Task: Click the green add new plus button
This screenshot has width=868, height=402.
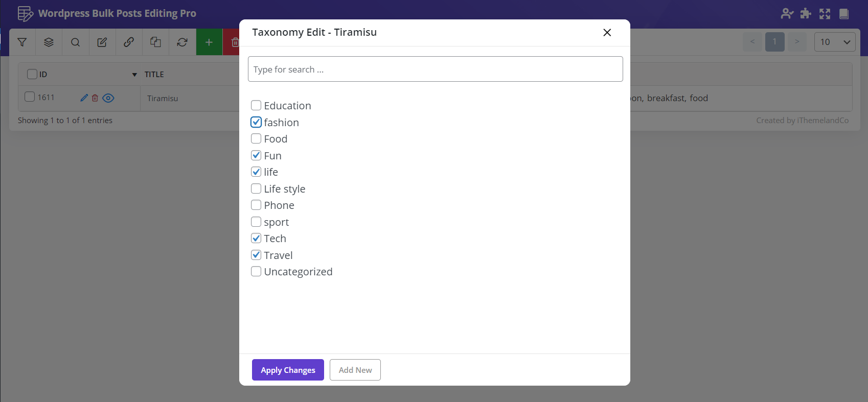Action: (x=209, y=42)
